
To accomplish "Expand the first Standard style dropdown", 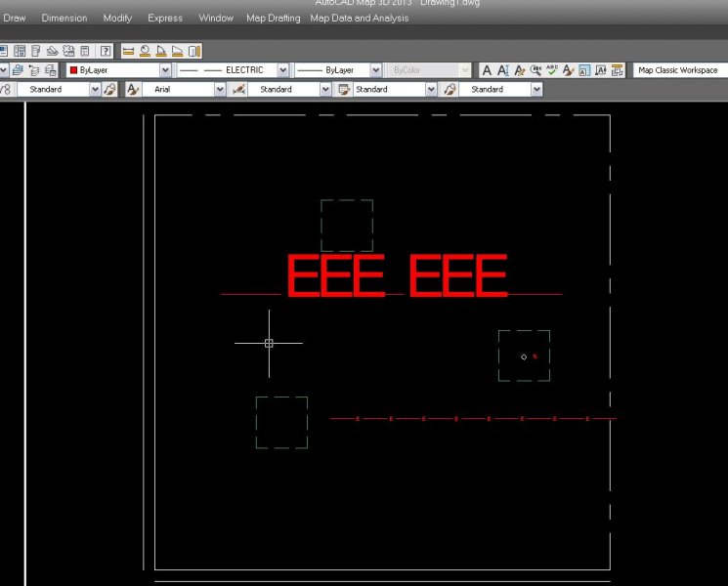I will [x=95, y=89].
